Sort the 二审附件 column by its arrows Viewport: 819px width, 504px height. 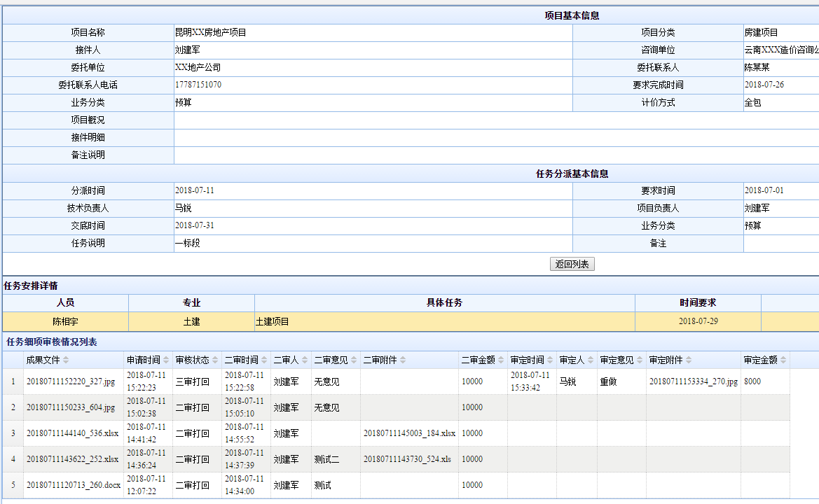point(403,360)
